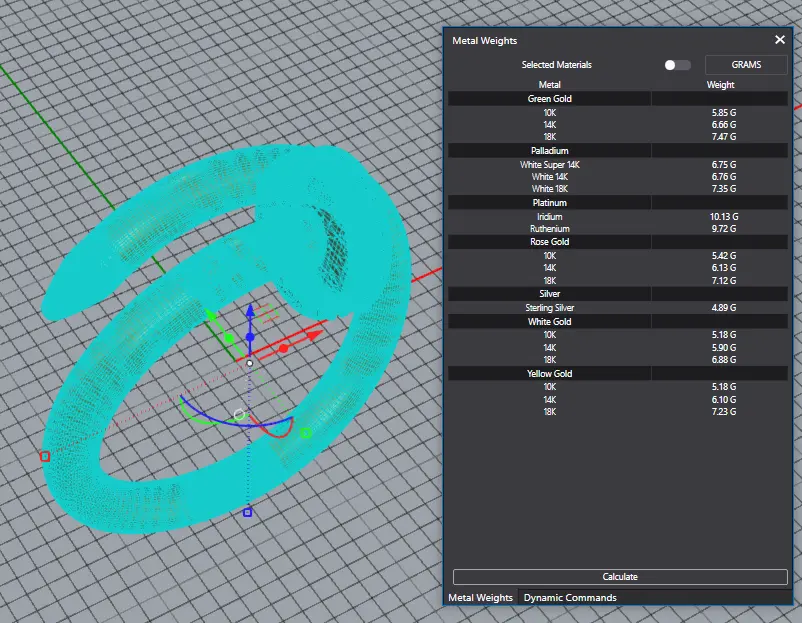Collapse the Platinum metal group

click(x=550, y=203)
